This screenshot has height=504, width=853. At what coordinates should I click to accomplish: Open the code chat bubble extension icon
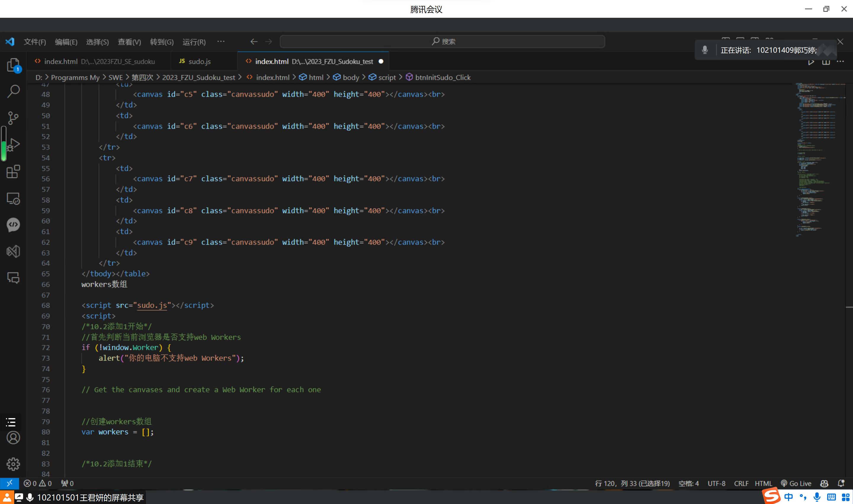[x=13, y=224]
